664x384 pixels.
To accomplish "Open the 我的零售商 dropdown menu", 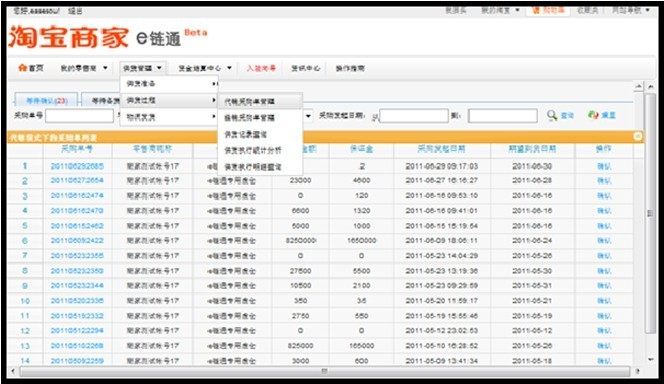I will click(x=84, y=68).
